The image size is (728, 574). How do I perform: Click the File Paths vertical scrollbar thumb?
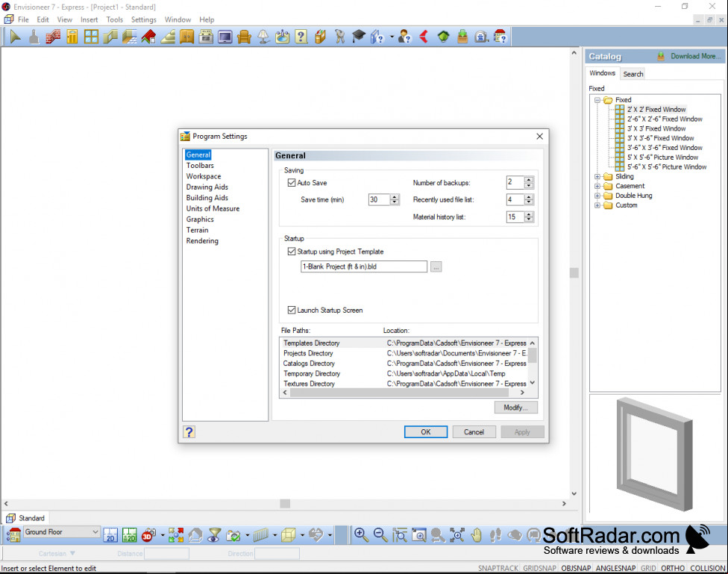(x=533, y=355)
